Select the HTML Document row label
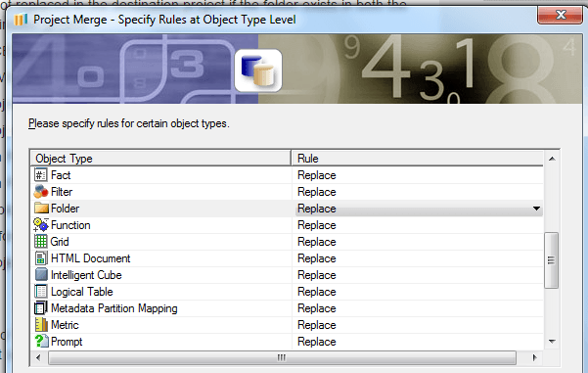 pos(90,258)
